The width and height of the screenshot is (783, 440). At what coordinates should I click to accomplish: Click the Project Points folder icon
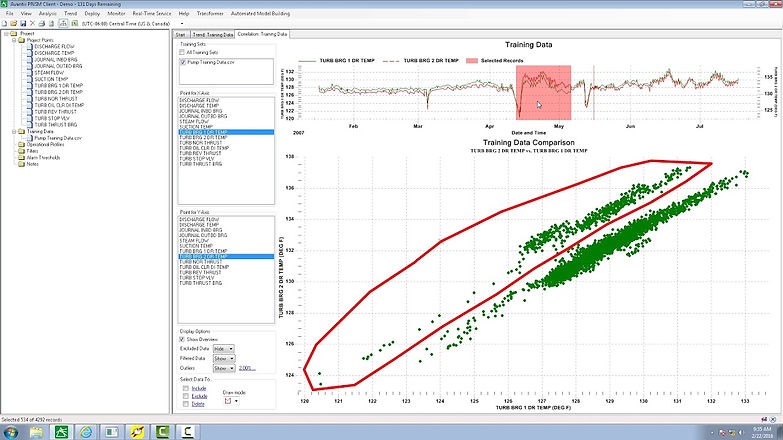[21, 40]
